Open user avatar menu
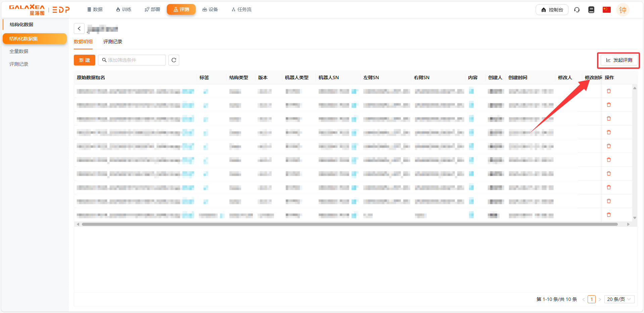The height and width of the screenshot is (313, 644). [x=623, y=10]
